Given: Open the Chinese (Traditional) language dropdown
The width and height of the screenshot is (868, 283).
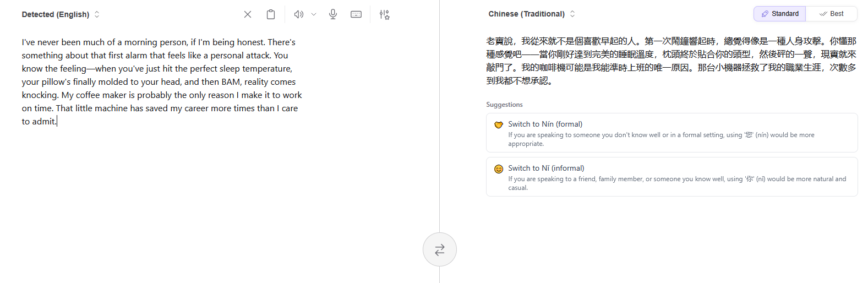Looking at the screenshot, I should tap(532, 14).
